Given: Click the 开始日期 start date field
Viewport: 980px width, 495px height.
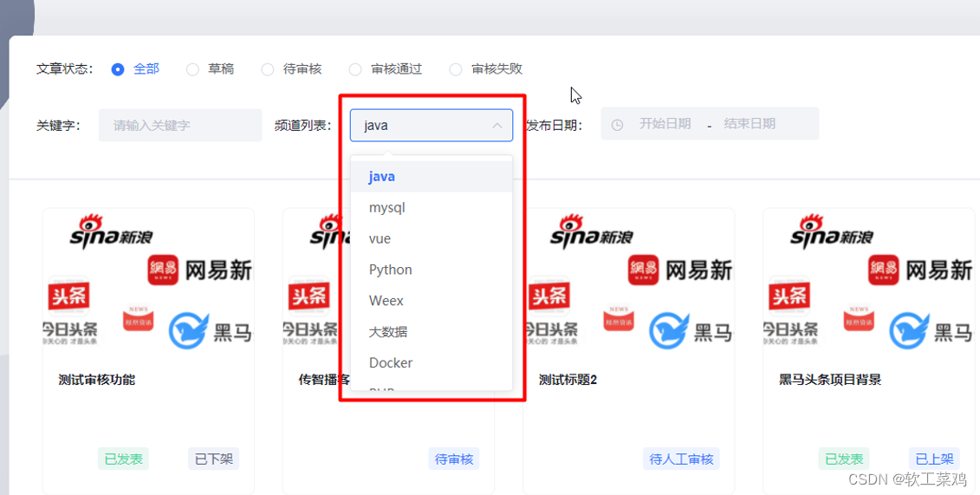Looking at the screenshot, I should point(665,124).
